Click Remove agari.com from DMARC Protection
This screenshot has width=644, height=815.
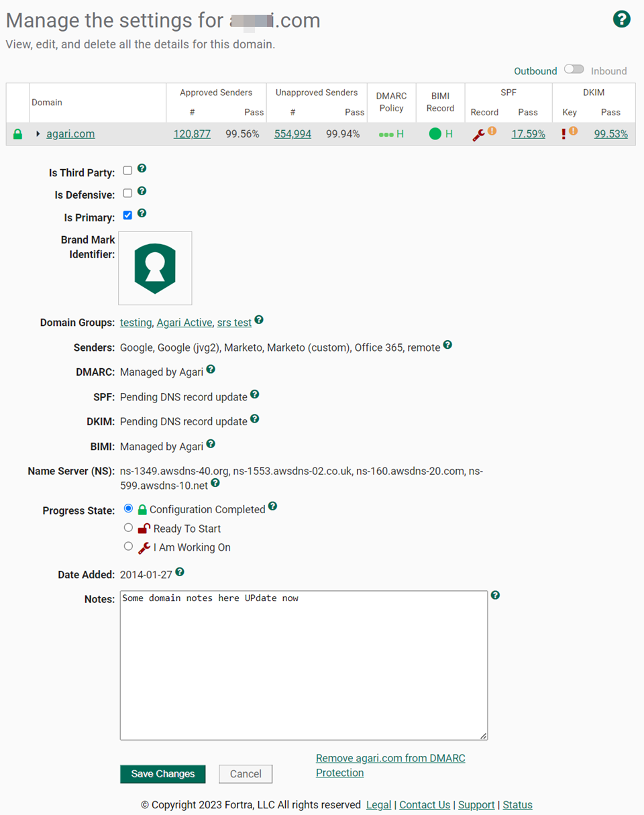390,765
